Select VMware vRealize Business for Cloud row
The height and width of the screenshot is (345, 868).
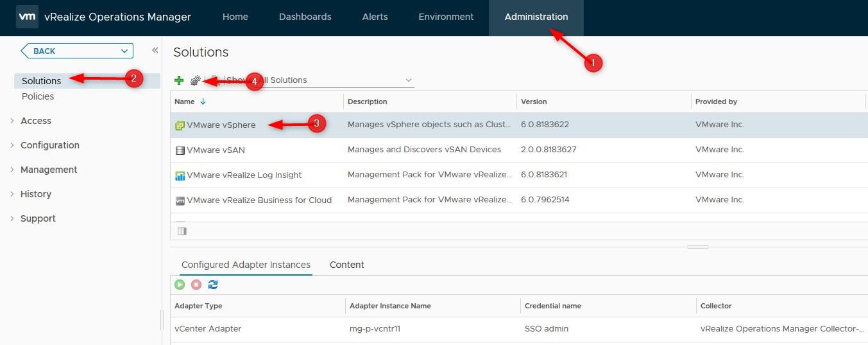259,200
